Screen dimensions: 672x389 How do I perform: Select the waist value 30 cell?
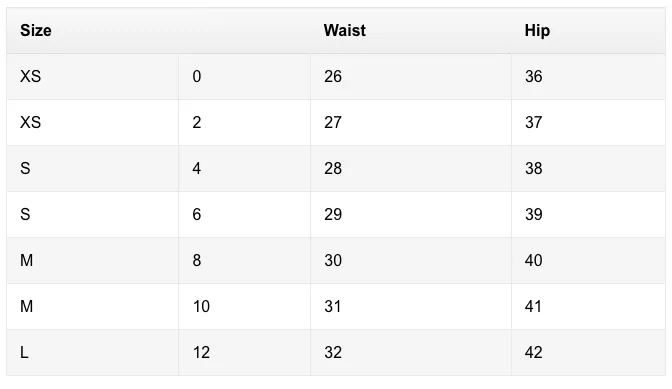click(411, 260)
